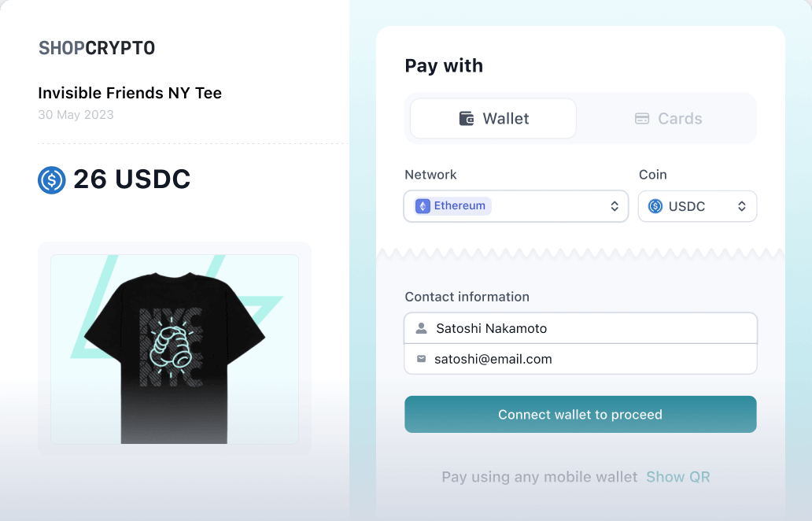Expand the Ethereum network selector
This screenshot has height=521, width=812.
515,206
